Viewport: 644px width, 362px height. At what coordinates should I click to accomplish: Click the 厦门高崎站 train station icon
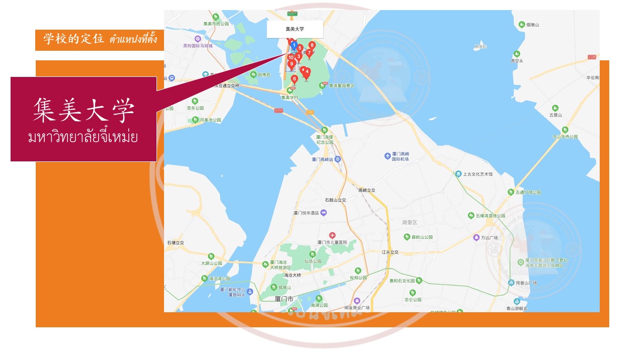point(338,159)
